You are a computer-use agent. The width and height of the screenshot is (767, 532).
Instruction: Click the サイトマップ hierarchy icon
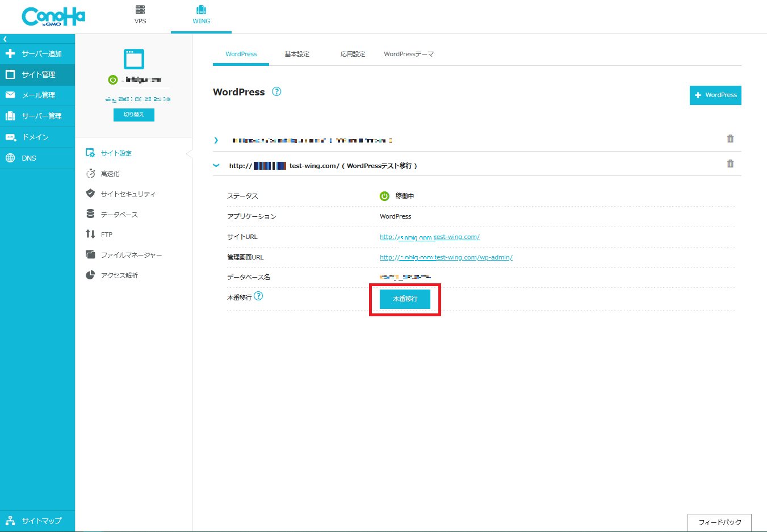click(10, 521)
